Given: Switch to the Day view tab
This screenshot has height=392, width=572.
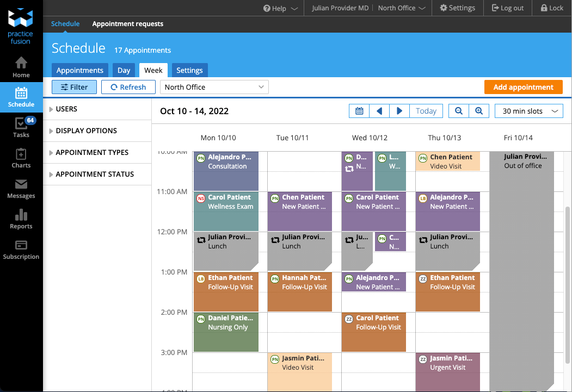Looking at the screenshot, I should click(124, 70).
